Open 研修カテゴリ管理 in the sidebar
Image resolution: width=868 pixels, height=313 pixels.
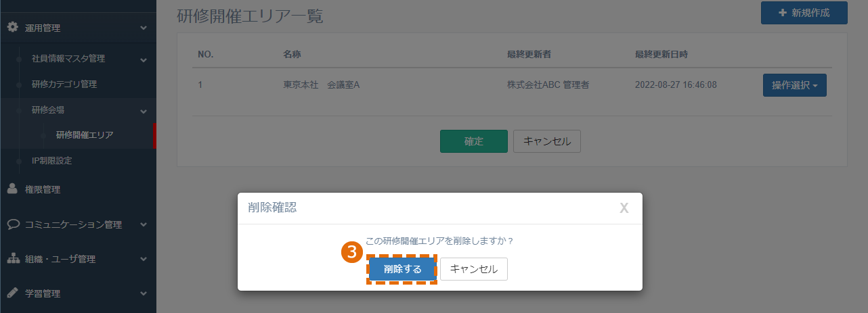click(64, 85)
